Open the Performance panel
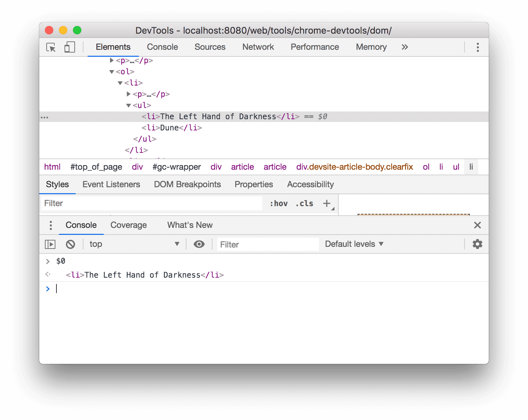This screenshot has width=528, height=420. pos(315,47)
